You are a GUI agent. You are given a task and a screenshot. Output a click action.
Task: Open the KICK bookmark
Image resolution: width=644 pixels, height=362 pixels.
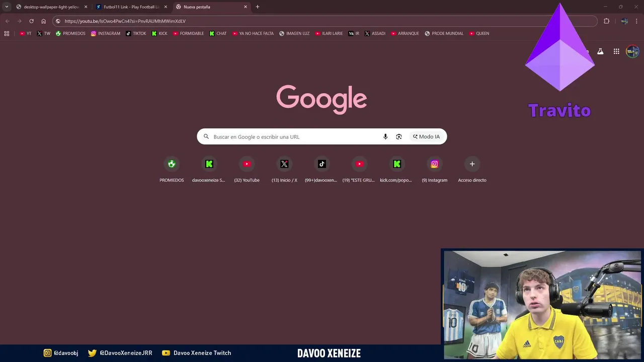click(x=159, y=34)
